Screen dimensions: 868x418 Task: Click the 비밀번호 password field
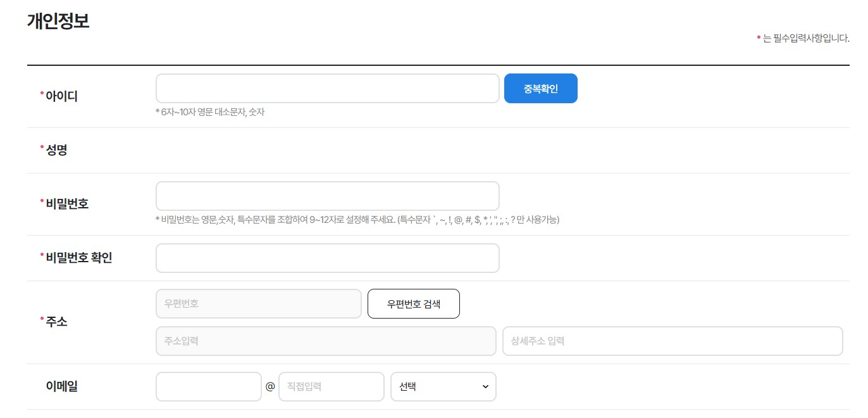[327, 196]
